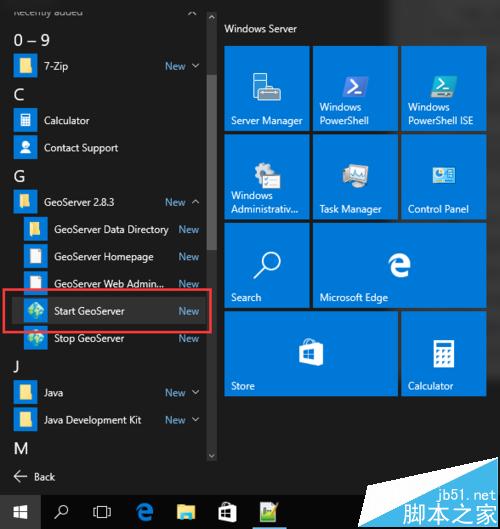Open the Server Manager tile
Image resolution: width=500 pixels, height=529 pixels.
pyautogui.click(x=267, y=88)
